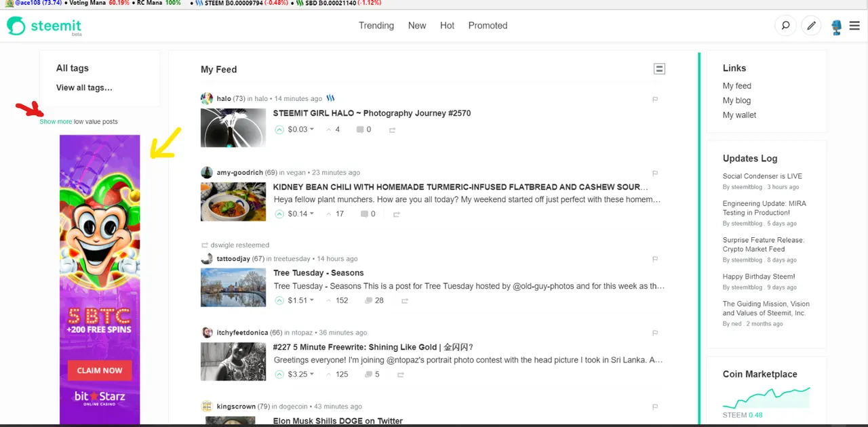Expand the $1.51 payout dropdown
The image size is (868, 427).
[301, 300]
